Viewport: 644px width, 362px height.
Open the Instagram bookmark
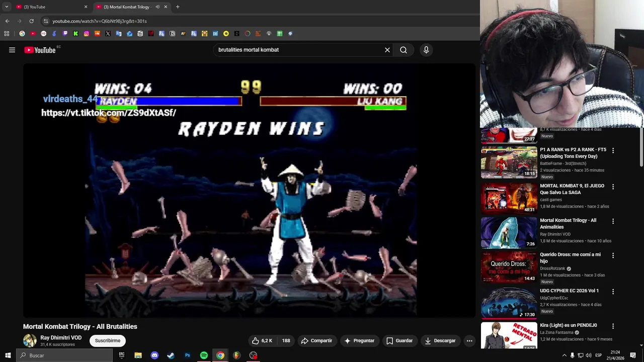click(87, 34)
